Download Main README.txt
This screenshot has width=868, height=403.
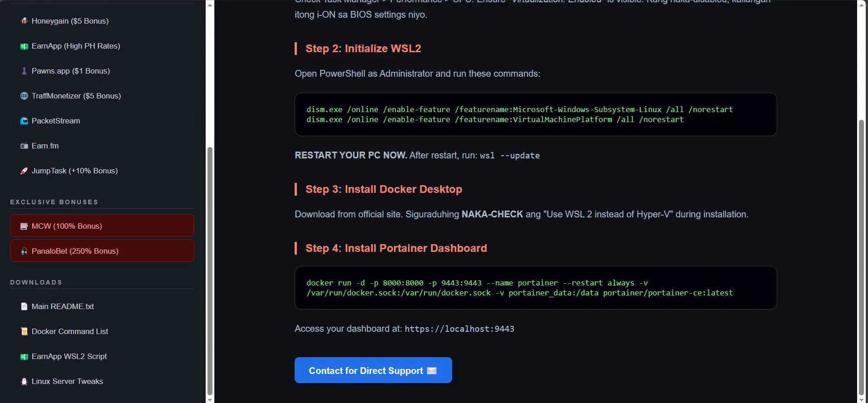[102, 306]
